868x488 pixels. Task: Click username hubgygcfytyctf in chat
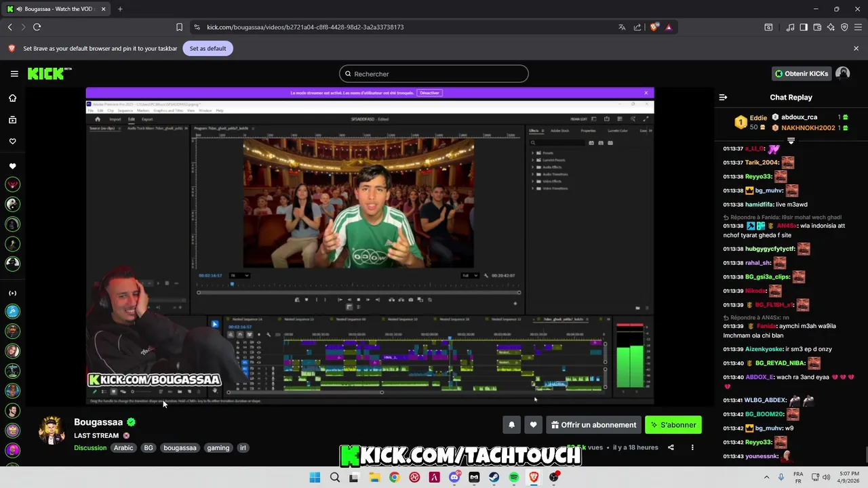[770, 249]
